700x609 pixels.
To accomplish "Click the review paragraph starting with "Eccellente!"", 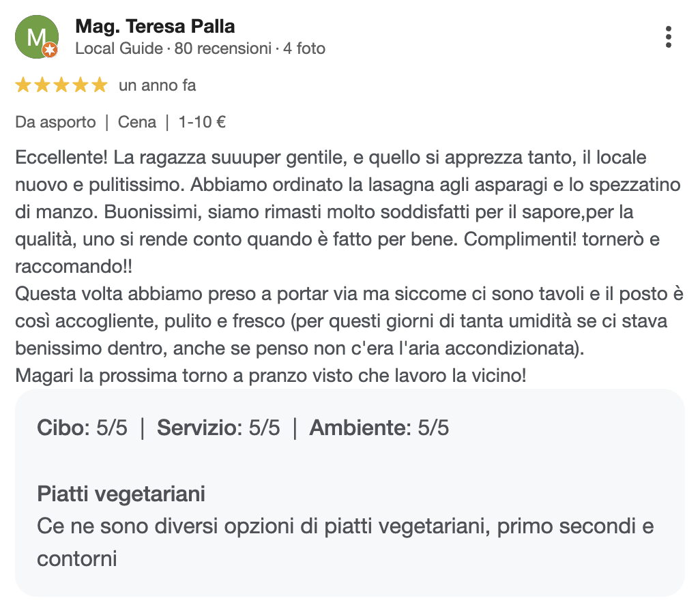I will 341,211.
